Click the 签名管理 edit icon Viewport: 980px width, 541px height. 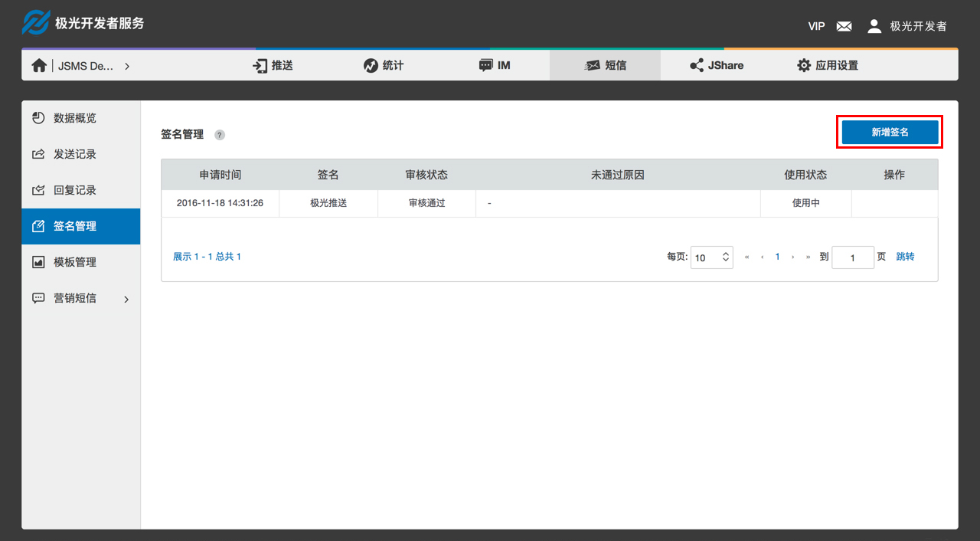point(38,226)
